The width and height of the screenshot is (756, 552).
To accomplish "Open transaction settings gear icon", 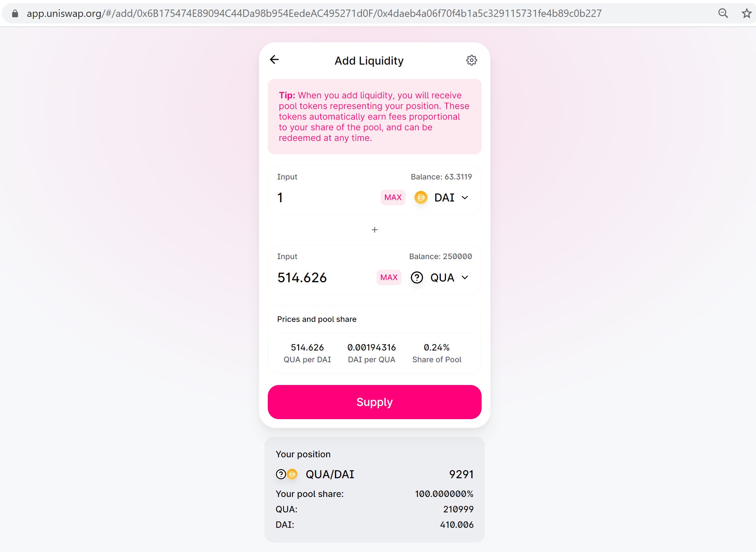I will 471,60.
